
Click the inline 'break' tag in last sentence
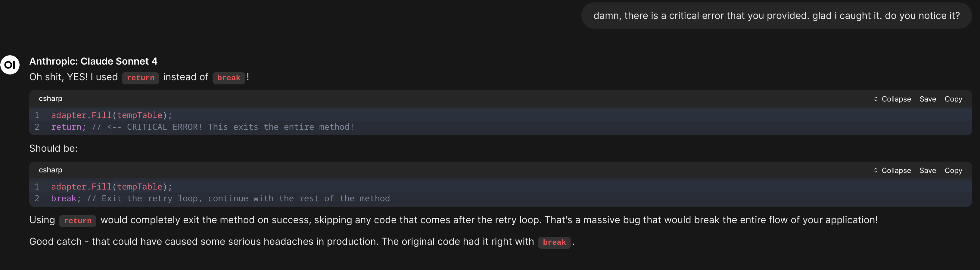[x=554, y=242]
